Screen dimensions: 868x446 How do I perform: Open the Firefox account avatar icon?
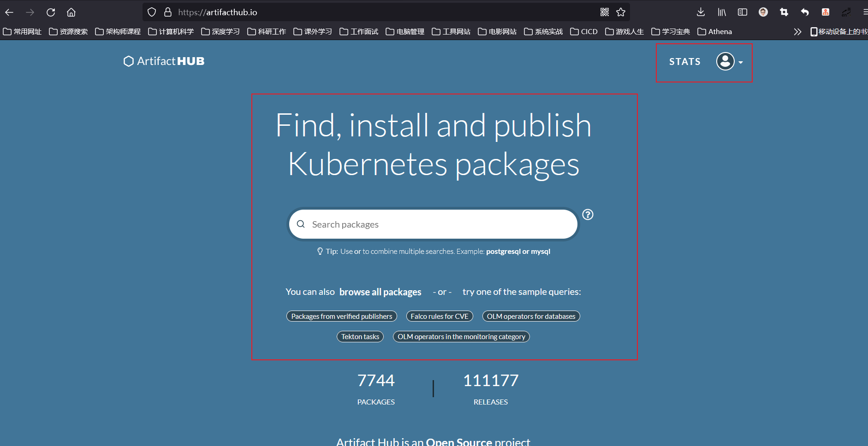[x=763, y=12]
